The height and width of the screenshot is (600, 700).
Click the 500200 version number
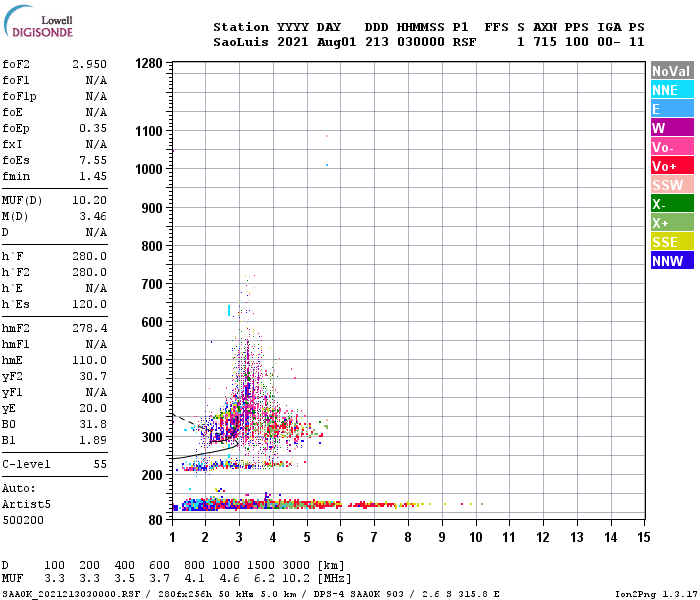tap(23, 521)
